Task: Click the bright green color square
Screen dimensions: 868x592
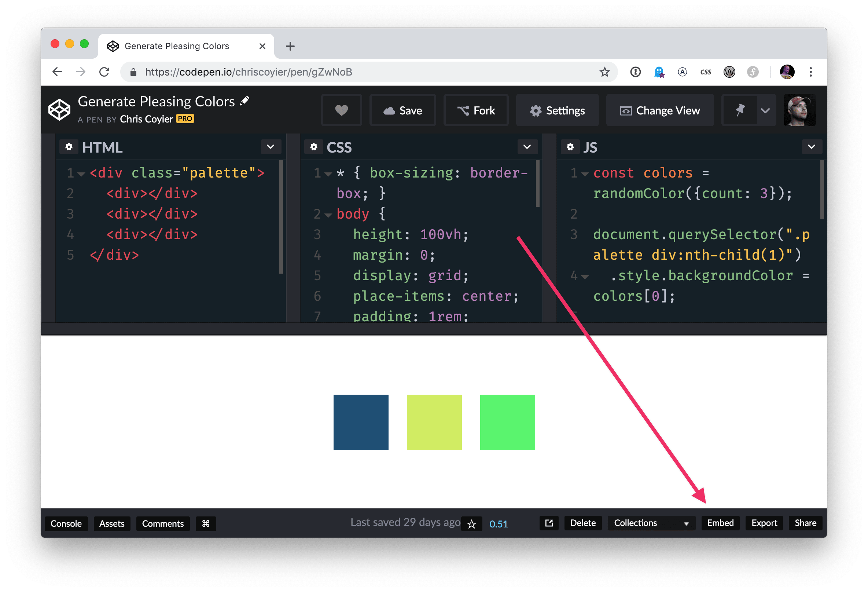Action: pos(507,422)
